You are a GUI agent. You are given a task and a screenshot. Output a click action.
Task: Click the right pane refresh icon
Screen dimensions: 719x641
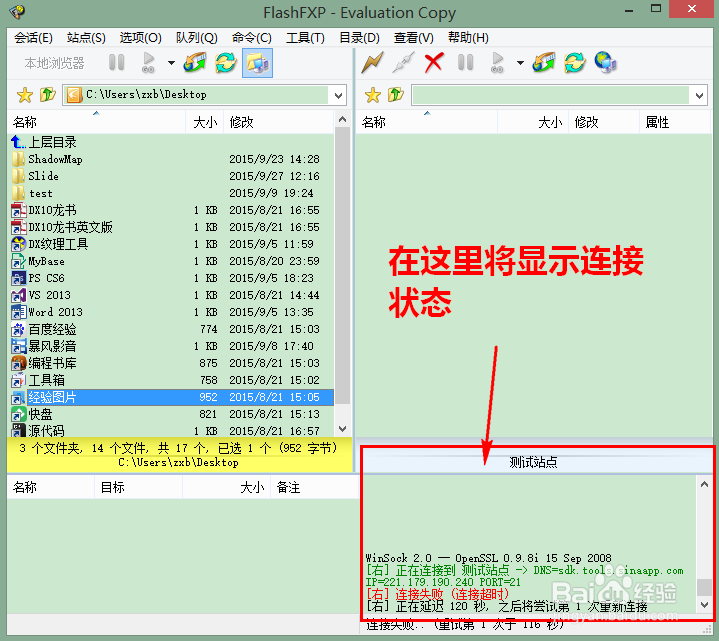click(x=575, y=62)
